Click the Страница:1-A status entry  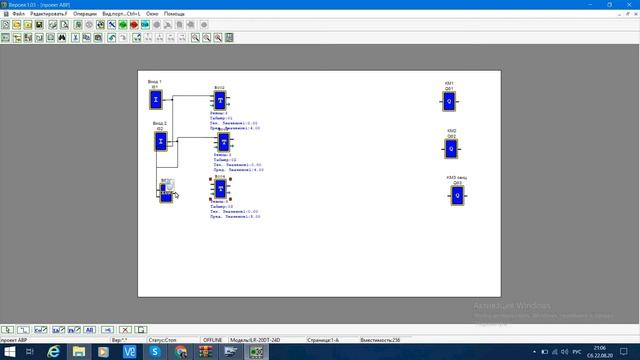[322, 340]
